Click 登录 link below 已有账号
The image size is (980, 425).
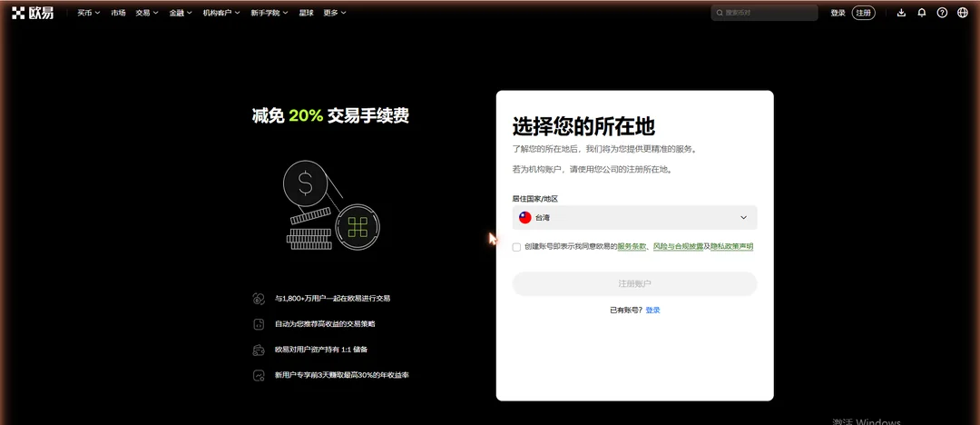(x=652, y=310)
